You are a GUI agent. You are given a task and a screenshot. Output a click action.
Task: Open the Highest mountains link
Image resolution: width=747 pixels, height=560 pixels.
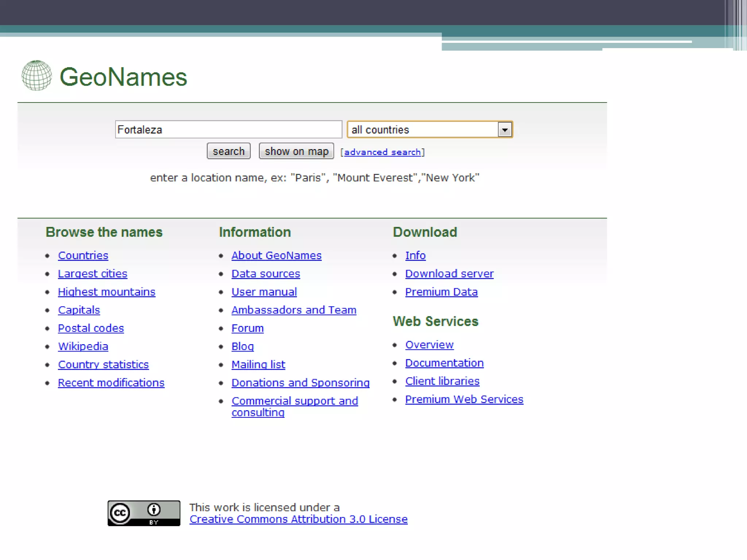(107, 292)
